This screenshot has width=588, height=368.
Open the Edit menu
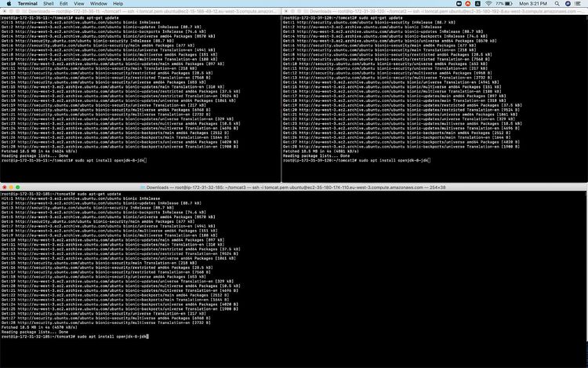(64, 3)
